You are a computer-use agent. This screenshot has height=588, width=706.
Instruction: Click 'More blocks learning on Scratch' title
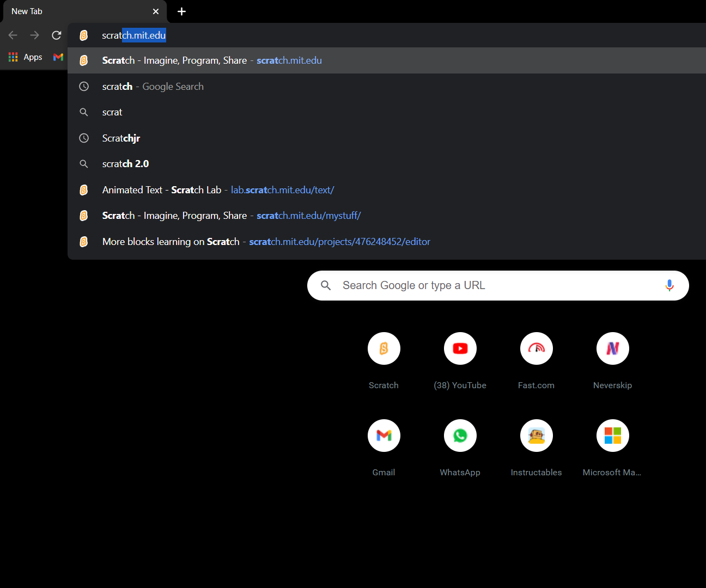(x=171, y=242)
